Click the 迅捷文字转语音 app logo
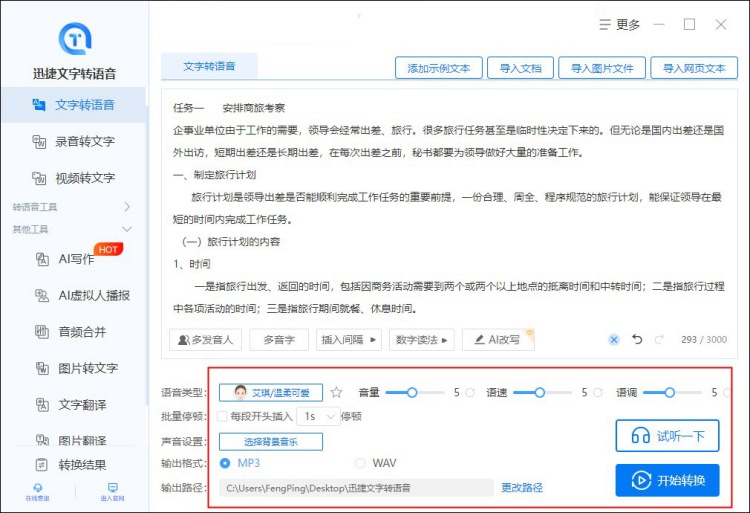 click(75, 39)
